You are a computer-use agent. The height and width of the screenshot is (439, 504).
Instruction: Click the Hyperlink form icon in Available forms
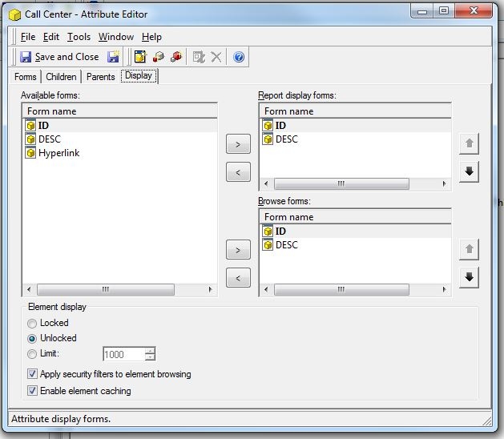point(31,153)
